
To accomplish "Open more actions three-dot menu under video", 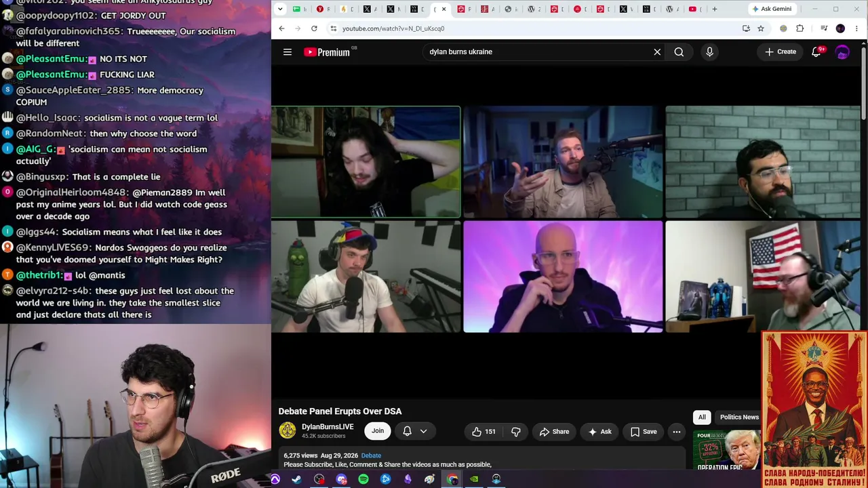I will [676, 432].
